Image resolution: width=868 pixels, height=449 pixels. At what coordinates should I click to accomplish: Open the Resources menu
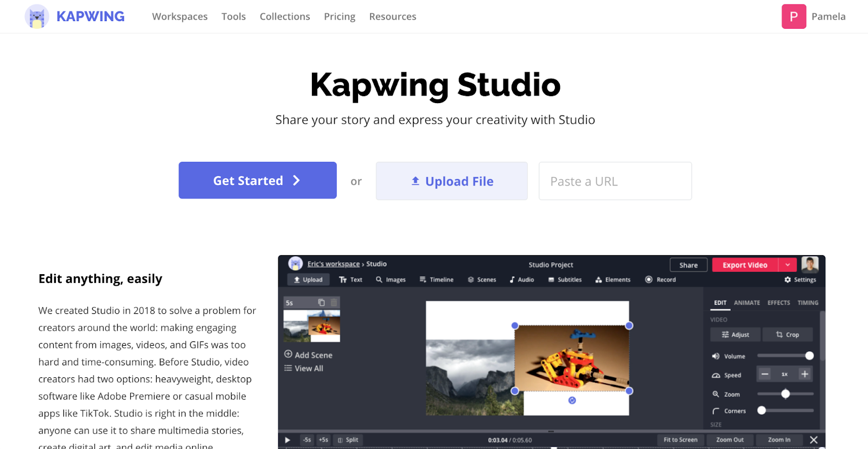(x=393, y=17)
